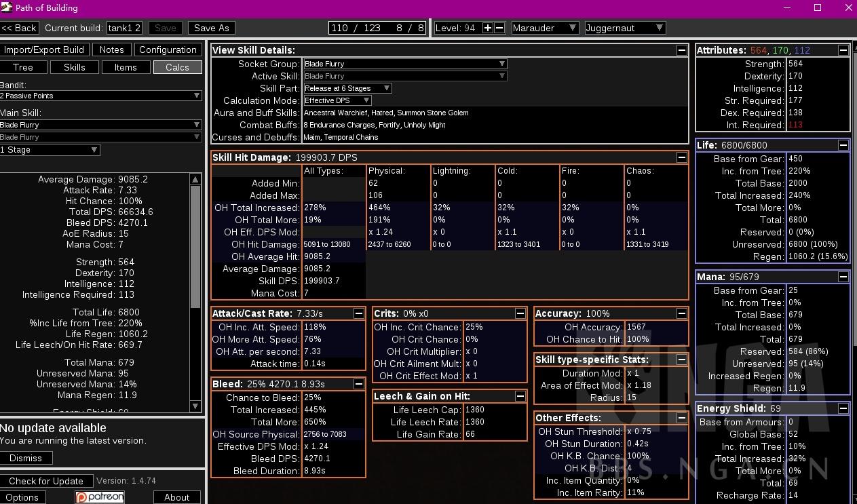Screen dimensions: 857x504
Task: Click the Patreon logo button
Action: (x=100, y=497)
